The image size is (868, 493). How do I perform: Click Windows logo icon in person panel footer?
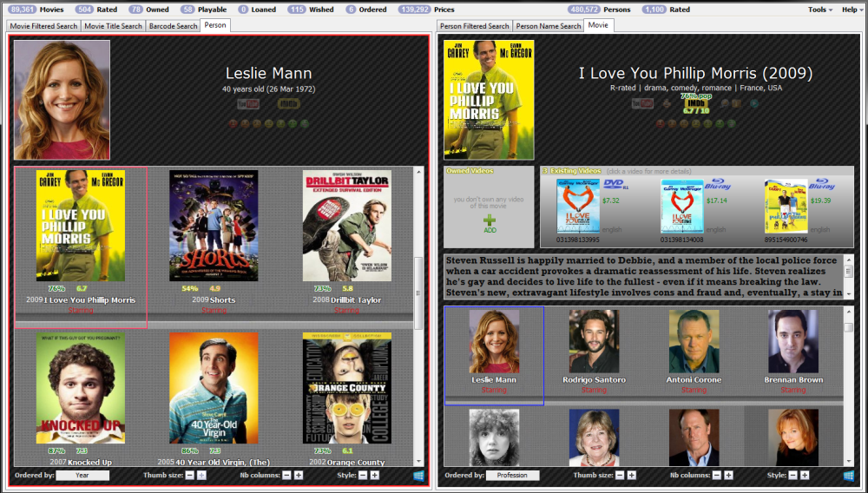(419, 476)
